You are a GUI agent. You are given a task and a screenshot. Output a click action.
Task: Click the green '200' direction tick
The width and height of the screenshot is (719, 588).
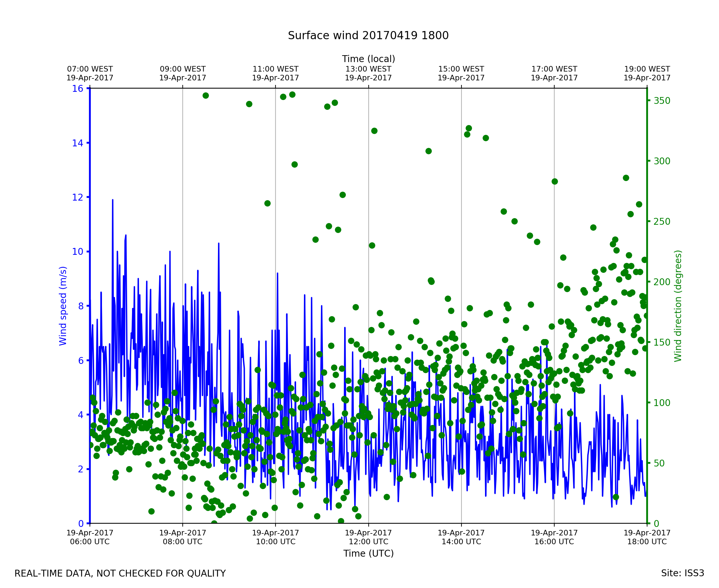(662, 282)
